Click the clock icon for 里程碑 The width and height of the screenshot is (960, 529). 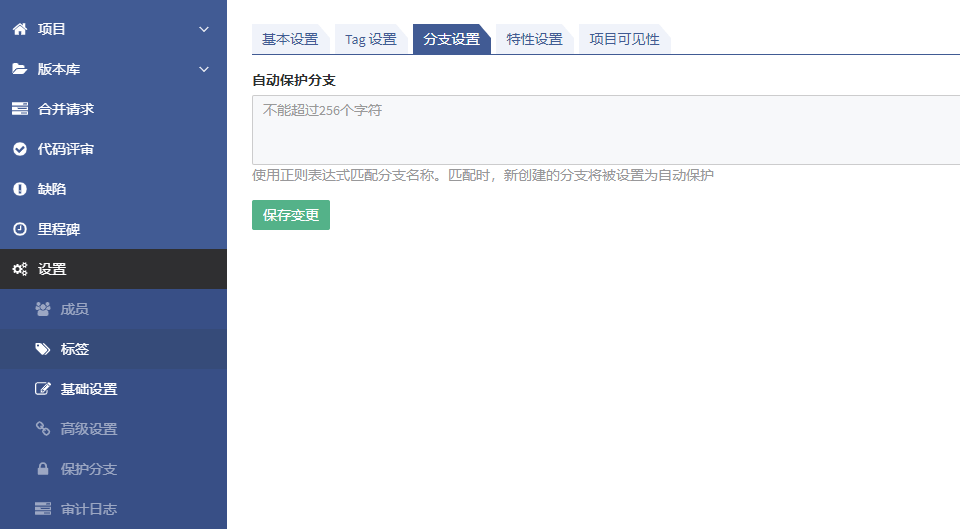click(20, 229)
